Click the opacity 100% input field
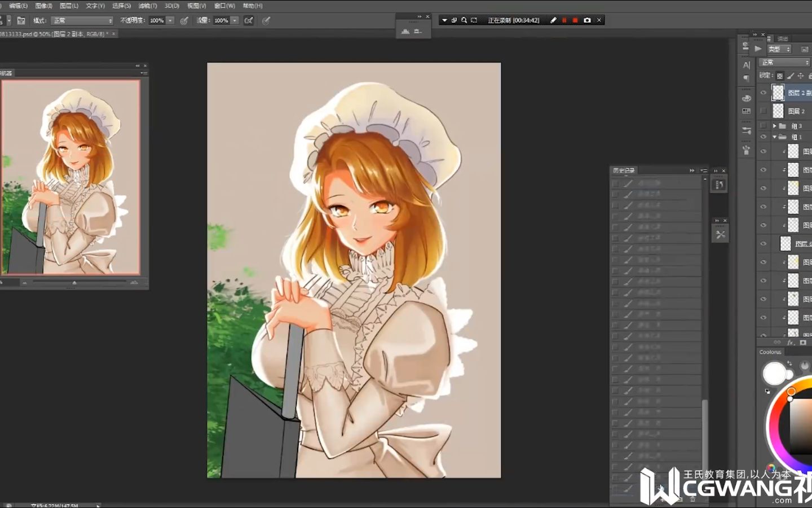812x508 pixels. 157,20
